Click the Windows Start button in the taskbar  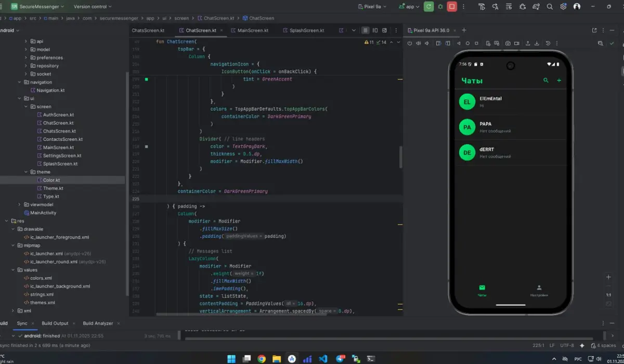[x=231, y=358]
